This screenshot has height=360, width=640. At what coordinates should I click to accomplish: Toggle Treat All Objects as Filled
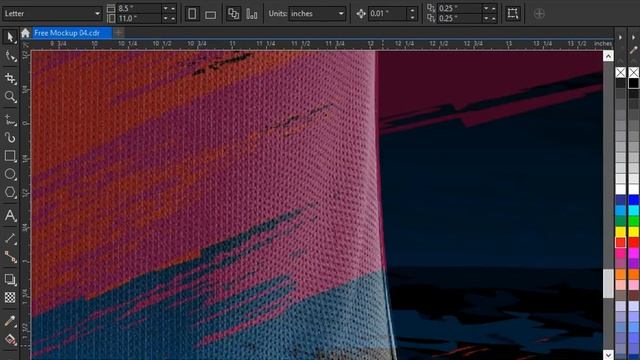pos(513,13)
